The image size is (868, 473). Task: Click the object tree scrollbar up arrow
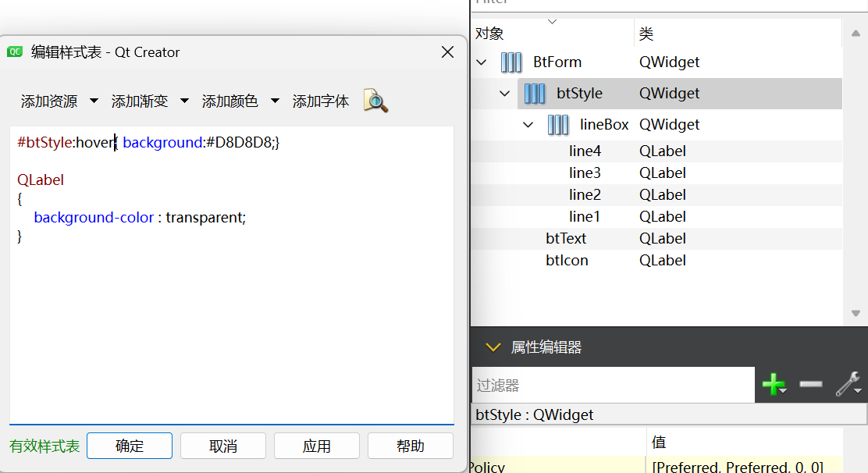click(856, 34)
